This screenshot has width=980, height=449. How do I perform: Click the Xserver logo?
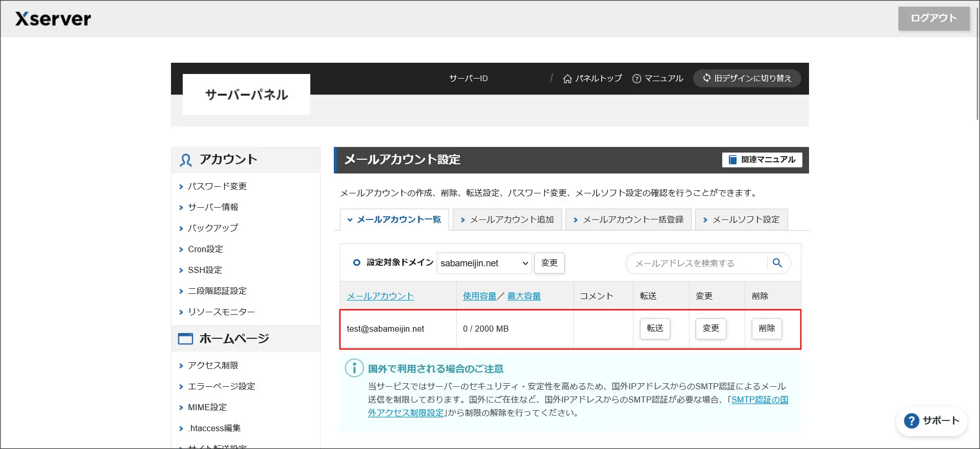pyautogui.click(x=53, y=19)
